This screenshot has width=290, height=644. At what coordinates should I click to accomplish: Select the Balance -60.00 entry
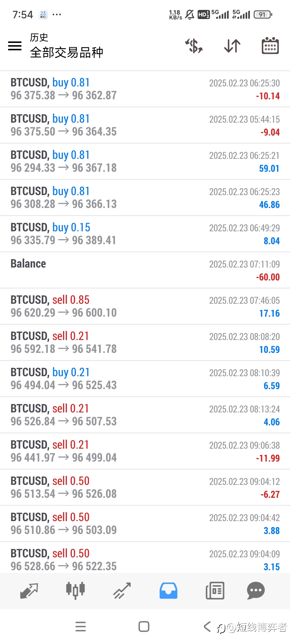tap(145, 270)
